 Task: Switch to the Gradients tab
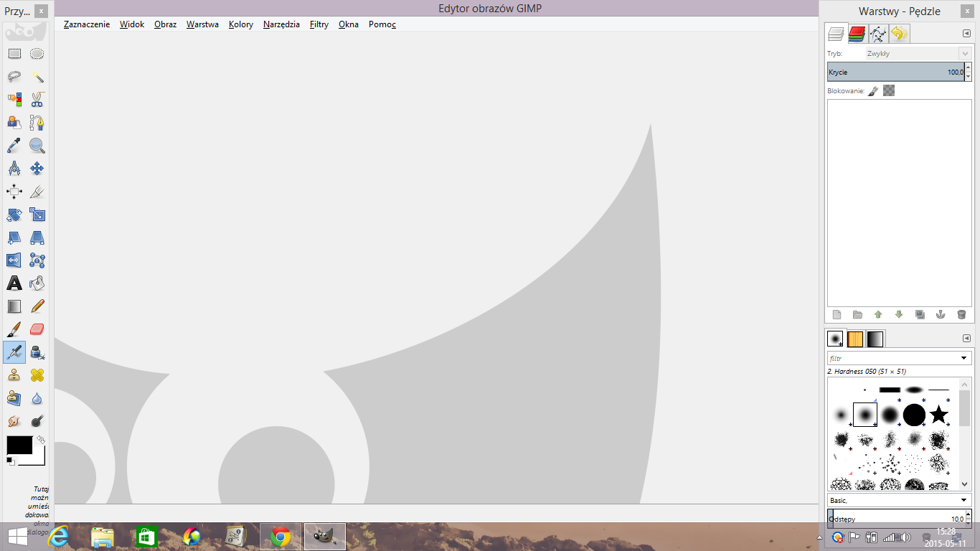click(x=875, y=339)
